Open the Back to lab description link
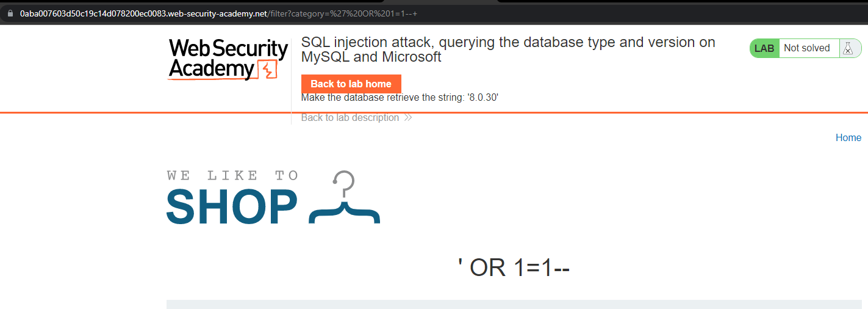 (x=350, y=118)
